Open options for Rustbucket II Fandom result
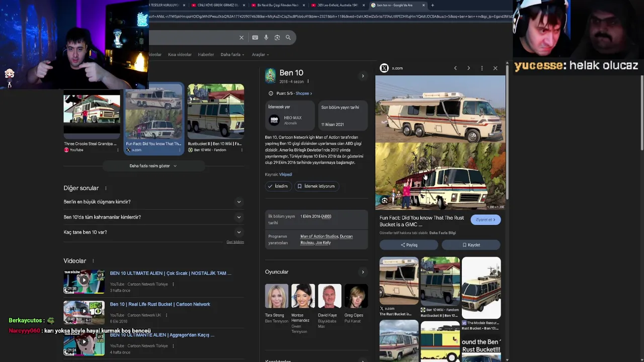644x362 pixels. pos(242,150)
